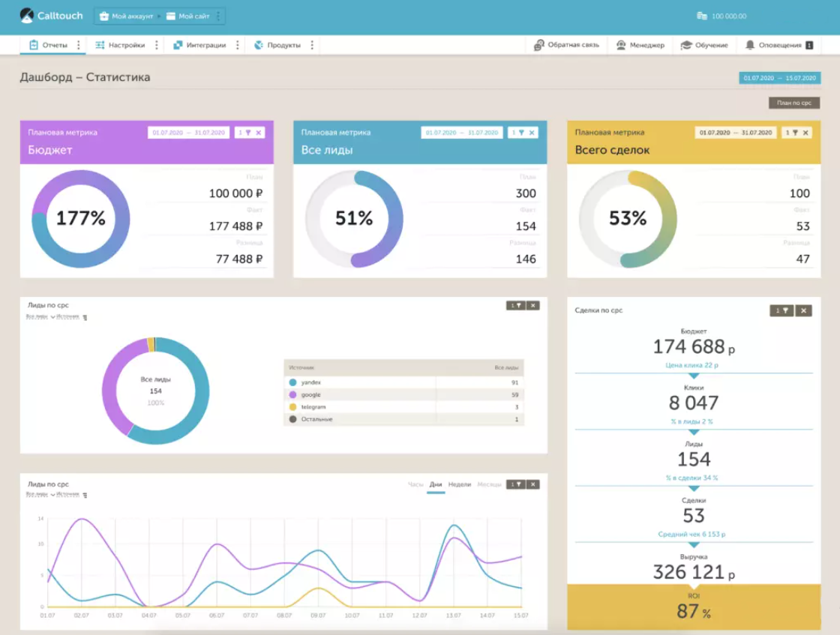Viewport: 840px width, 635px height.
Task: Open the dashboard date range 01.07.2020 – 15.07.2020
Action: coord(779,78)
